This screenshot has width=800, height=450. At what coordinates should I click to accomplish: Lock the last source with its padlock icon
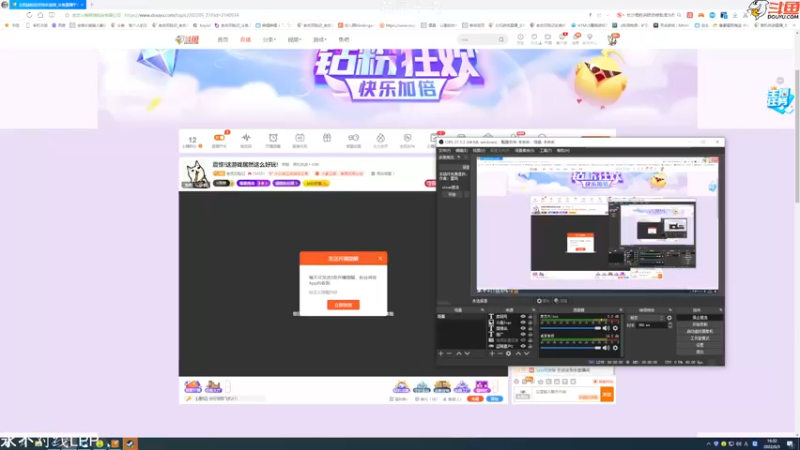531,346
